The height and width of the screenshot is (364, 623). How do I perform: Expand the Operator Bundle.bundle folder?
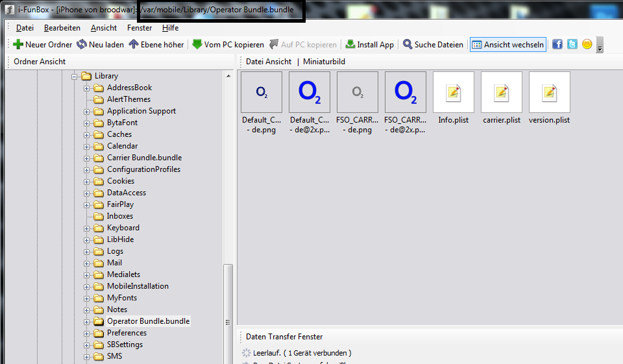click(86, 322)
